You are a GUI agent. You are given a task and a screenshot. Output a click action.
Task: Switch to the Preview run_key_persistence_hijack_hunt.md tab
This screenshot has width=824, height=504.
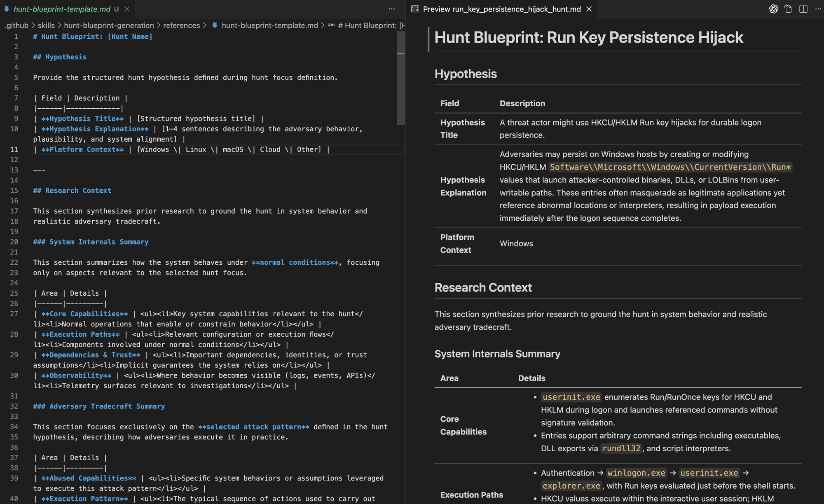tap(501, 9)
